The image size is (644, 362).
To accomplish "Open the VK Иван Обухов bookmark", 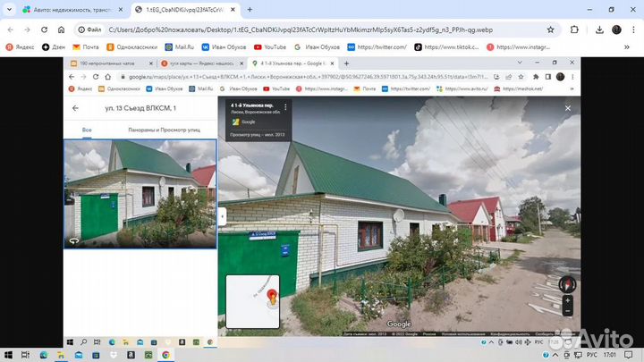I will (x=224, y=47).
